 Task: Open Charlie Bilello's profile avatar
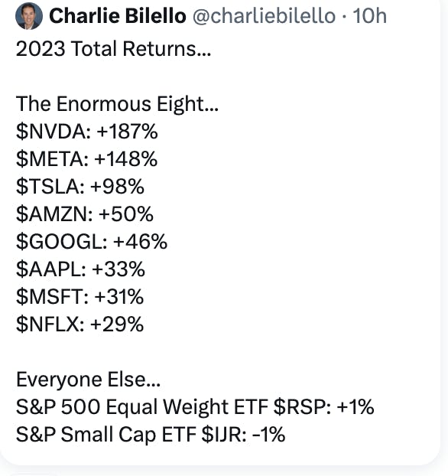(x=29, y=16)
